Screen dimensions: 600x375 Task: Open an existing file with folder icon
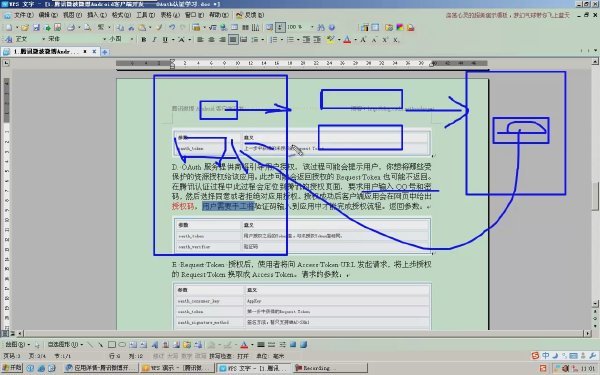point(25,28)
